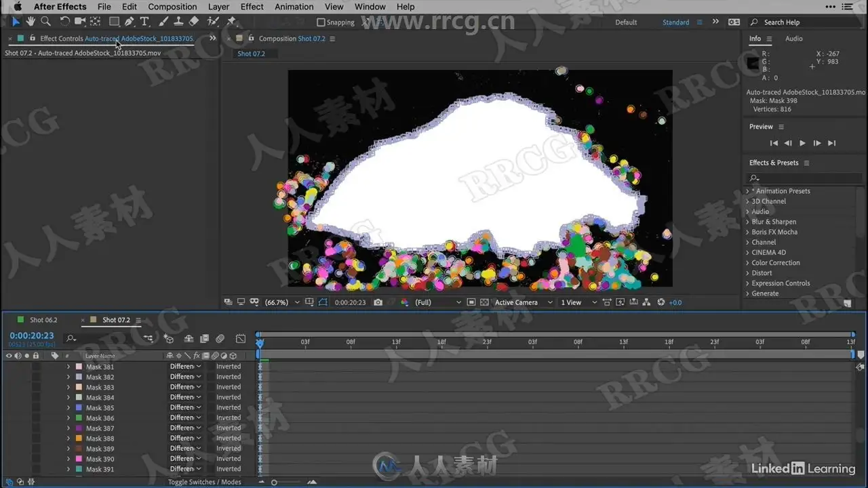Toggle hiding of shy layers in timeline

[189, 338]
